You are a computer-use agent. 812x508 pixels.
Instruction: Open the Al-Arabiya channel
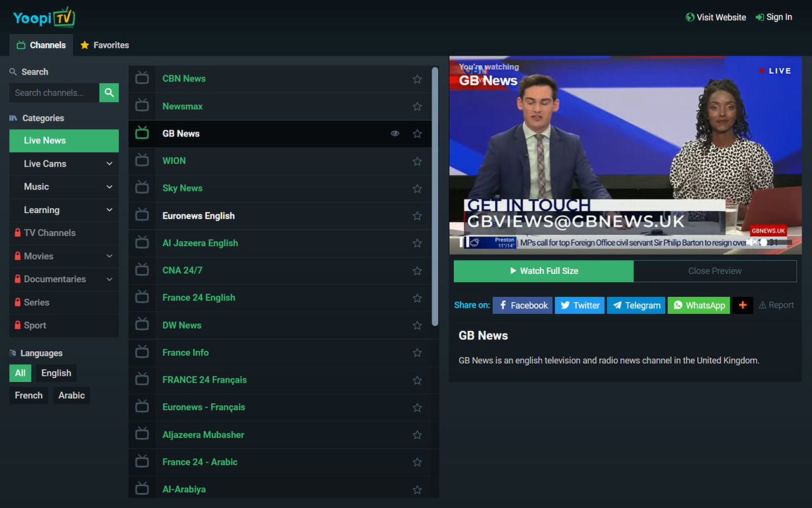click(184, 490)
